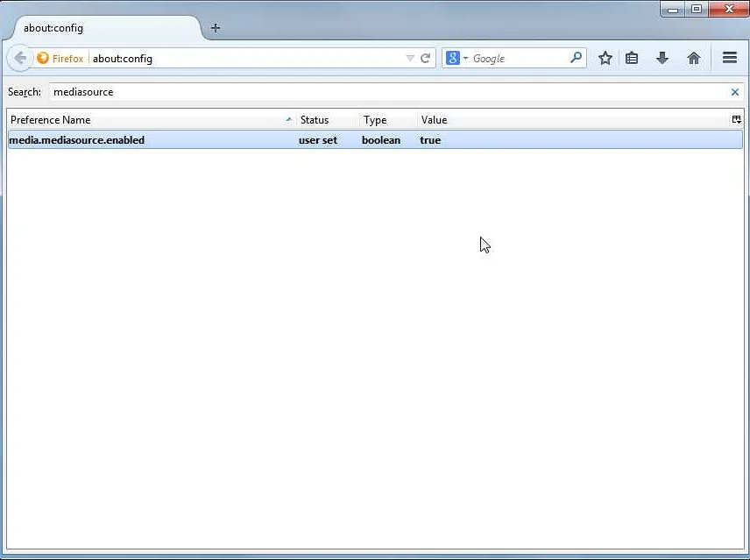Click the magnifier in Google search box
This screenshot has width=750, height=560.
click(576, 59)
